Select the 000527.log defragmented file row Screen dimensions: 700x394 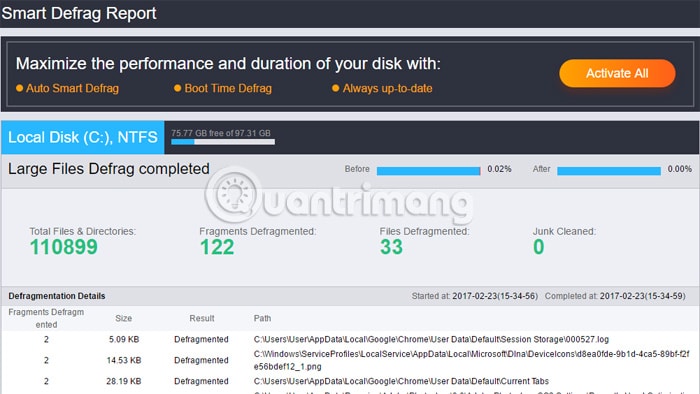[x=350, y=339]
